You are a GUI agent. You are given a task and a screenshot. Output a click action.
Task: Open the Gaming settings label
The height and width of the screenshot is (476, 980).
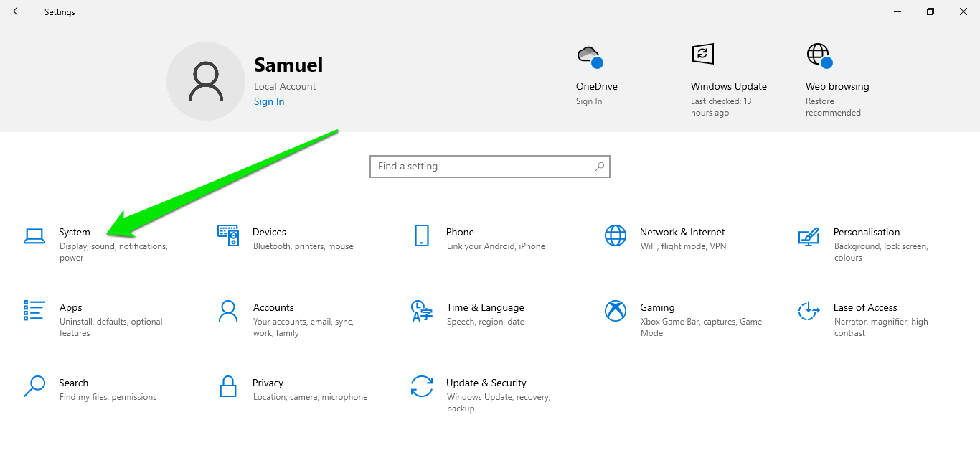coord(658,307)
